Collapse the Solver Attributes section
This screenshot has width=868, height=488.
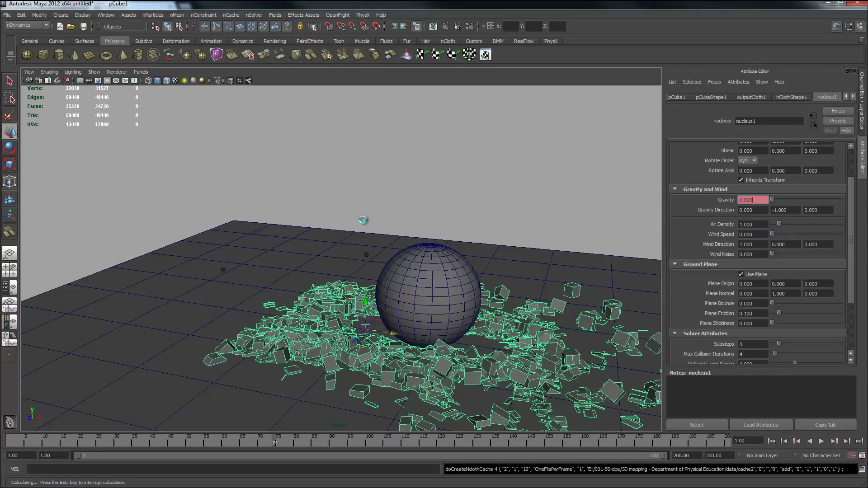[x=675, y=333]
